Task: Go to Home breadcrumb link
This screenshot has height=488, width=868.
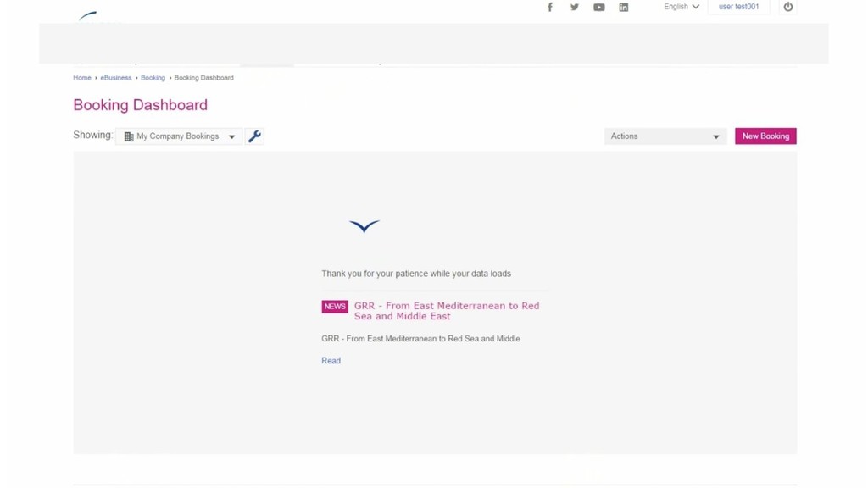Action: coord(82,78)
